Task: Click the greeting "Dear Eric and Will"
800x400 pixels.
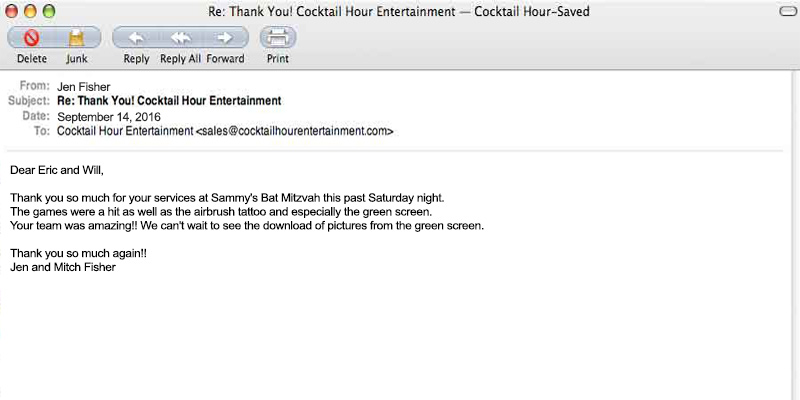Action: [x=57, y=170]
